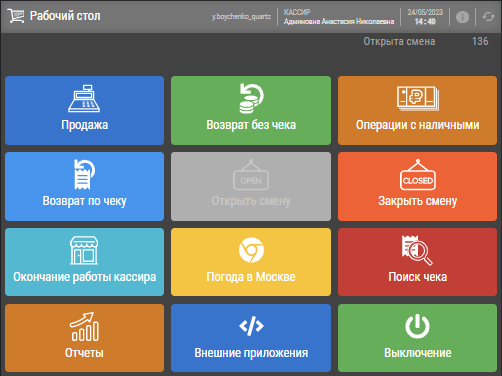Click the power icon on Выключение
502x376 pixels.
[x=417, y=326]
